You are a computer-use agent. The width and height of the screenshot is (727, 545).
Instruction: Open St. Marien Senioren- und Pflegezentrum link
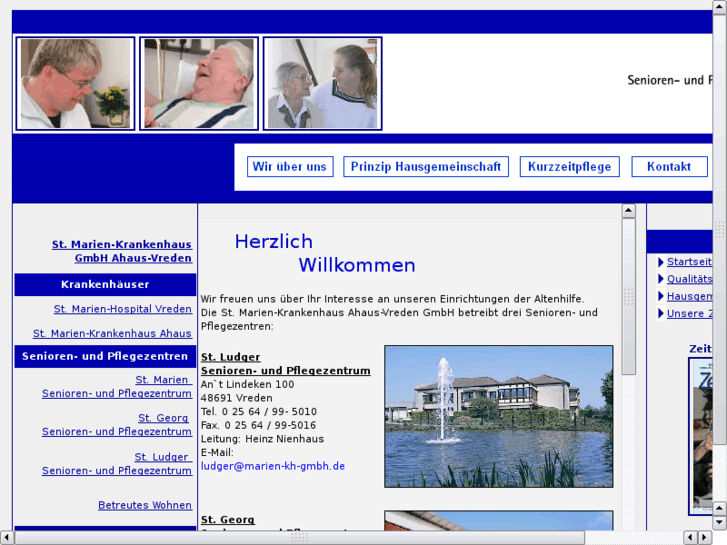click(x=117, y=387)
